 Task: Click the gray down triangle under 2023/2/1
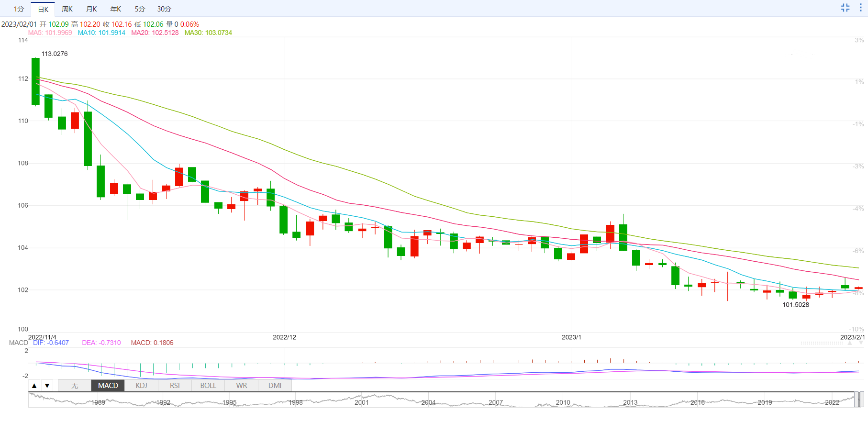(861, 343)
